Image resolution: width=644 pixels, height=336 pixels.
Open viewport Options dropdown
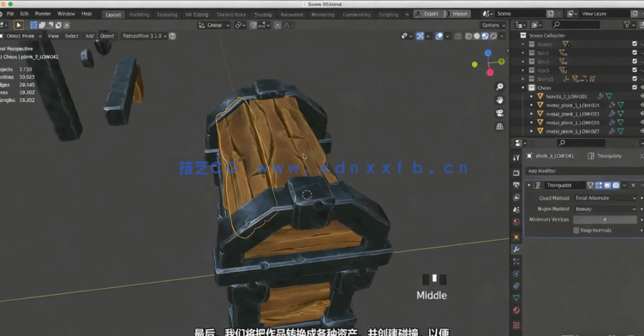click(x=493, y=25)
